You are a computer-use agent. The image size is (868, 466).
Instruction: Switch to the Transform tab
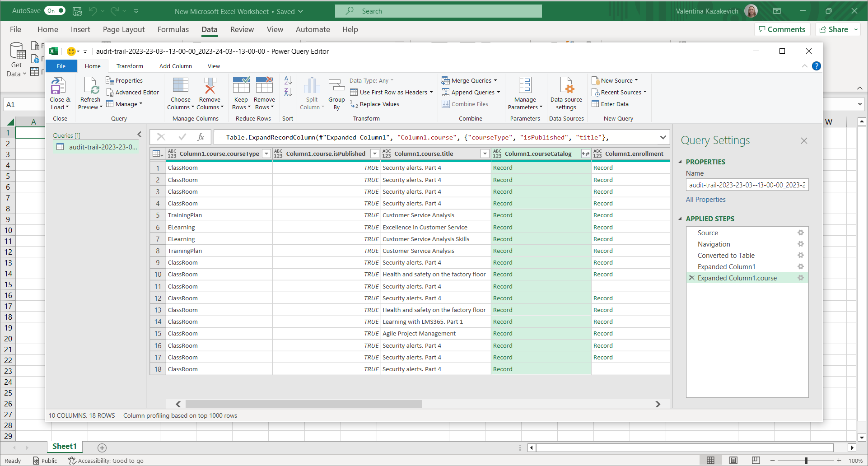[130, 66]
